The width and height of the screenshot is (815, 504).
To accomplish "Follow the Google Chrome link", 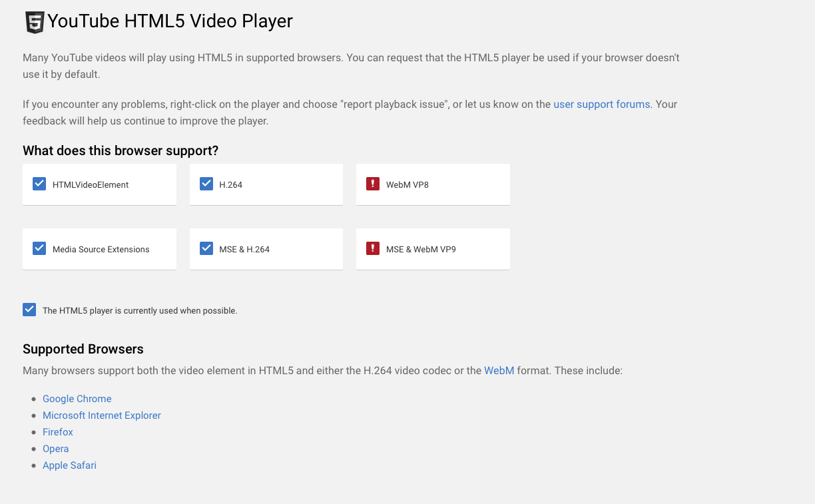I will point(77,399).
